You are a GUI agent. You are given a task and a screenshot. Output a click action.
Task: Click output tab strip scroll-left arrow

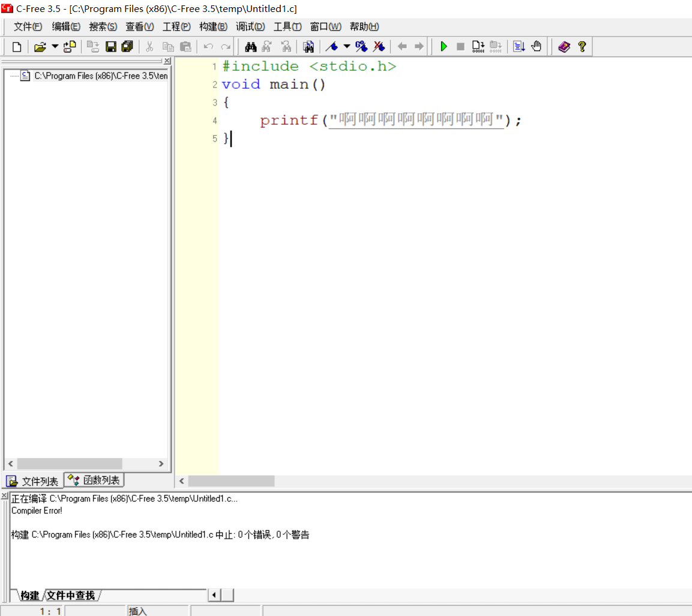click(214, 595)
